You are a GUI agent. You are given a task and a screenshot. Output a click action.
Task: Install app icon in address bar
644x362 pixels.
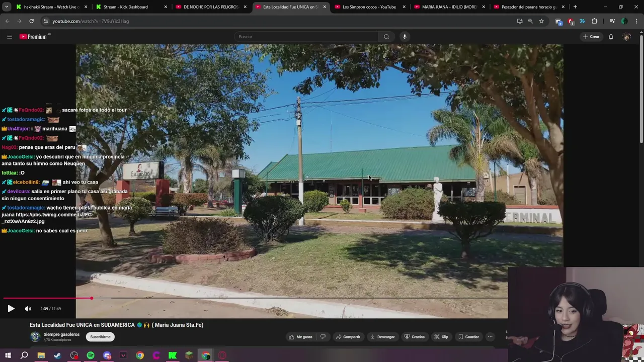(x=520, y=21)
